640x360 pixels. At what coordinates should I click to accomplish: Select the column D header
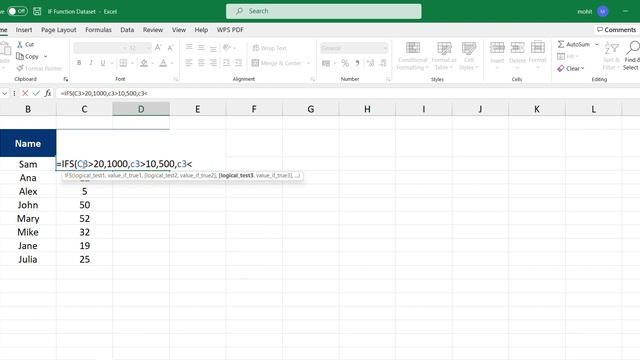[x=141, y=109]
